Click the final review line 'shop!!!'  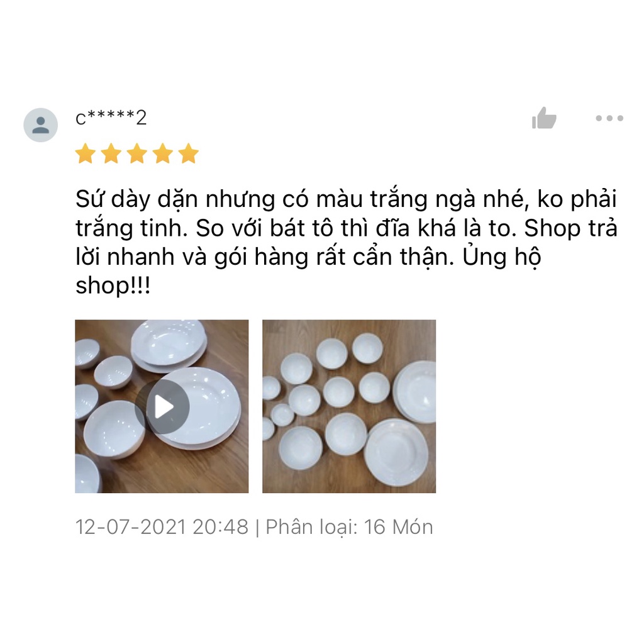[x=113, y=285]
